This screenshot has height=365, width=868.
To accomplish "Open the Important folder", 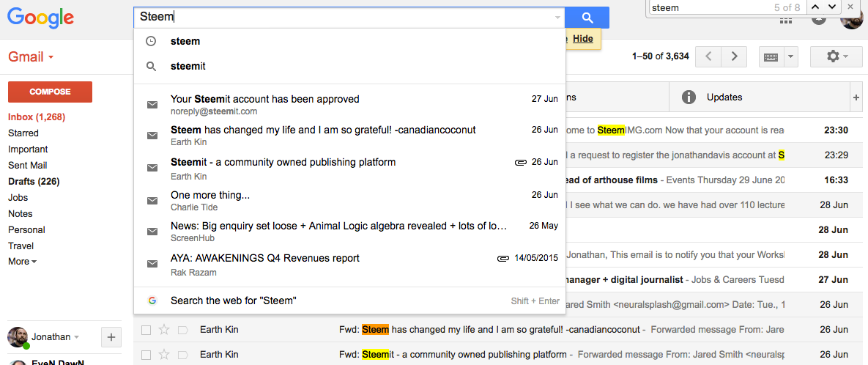I will coord(28,149).
